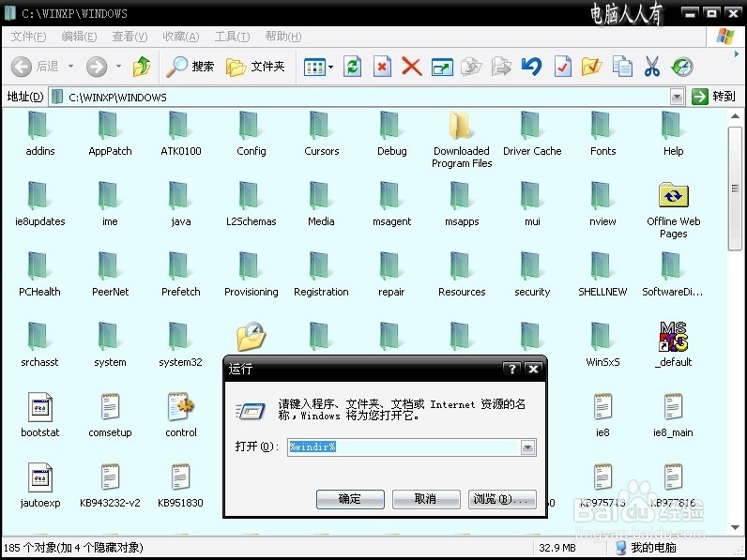Click the Run dialog help question button

tap(511, 369)
